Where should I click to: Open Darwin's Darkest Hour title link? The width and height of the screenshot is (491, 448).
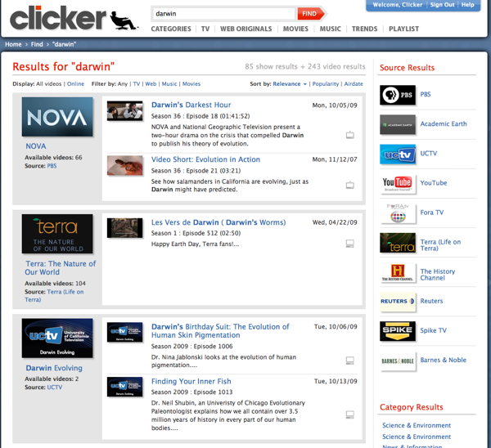point(191,105)
